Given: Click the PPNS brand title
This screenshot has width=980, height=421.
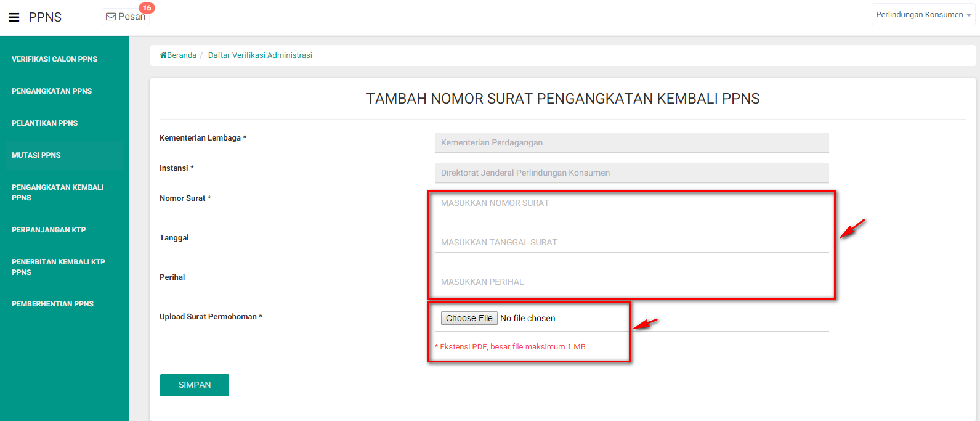Looking at the screenshot, I should pos(45,17).
